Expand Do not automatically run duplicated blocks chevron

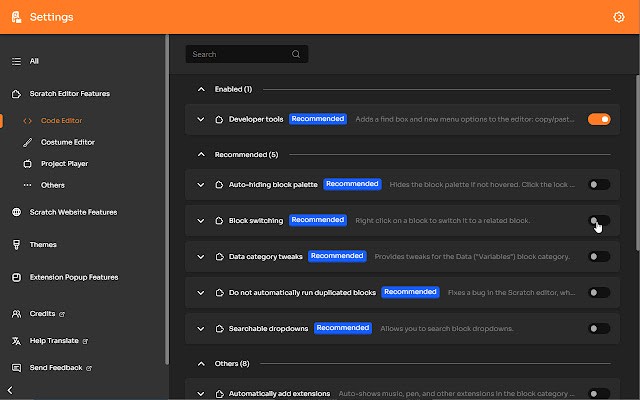click(200, 293)
